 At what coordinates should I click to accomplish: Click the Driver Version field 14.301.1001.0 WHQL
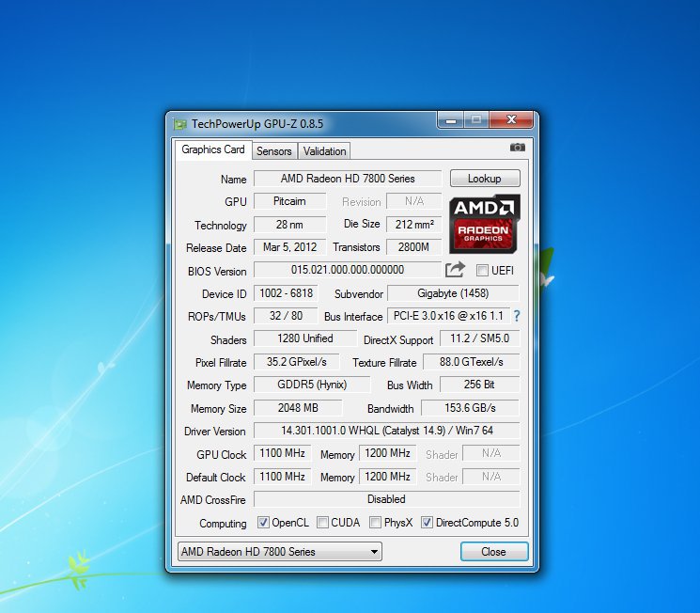(x=386, y=431)
